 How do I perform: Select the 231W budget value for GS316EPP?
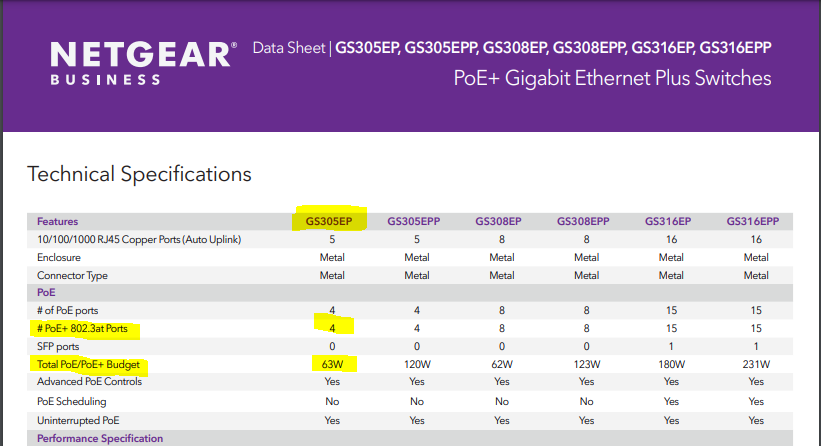[756, 364]
